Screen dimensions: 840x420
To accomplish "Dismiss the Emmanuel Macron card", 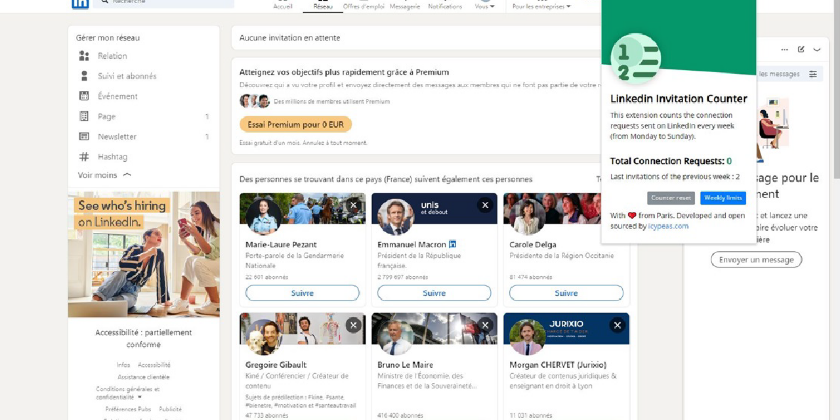I will (485, 205).
